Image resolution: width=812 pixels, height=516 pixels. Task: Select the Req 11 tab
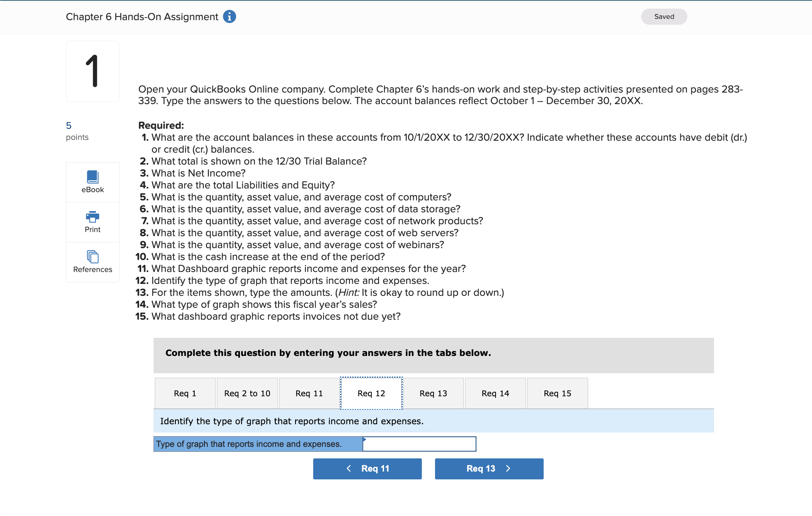(x=309, y=393)
